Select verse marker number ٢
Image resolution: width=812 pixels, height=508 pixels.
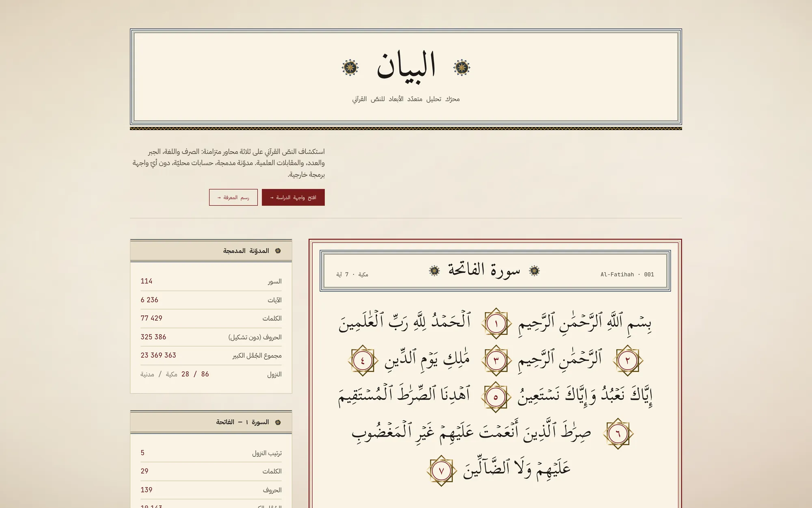(628, 360)
